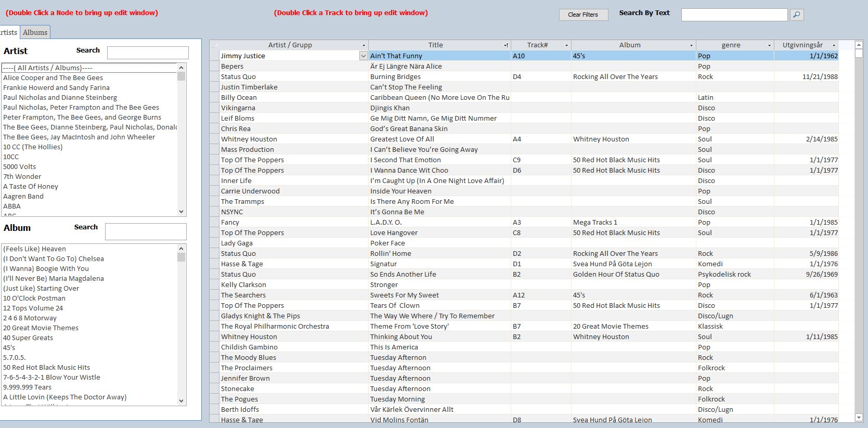Pick '2 4 6 8 Motorway' album

[x=89, y=318]
